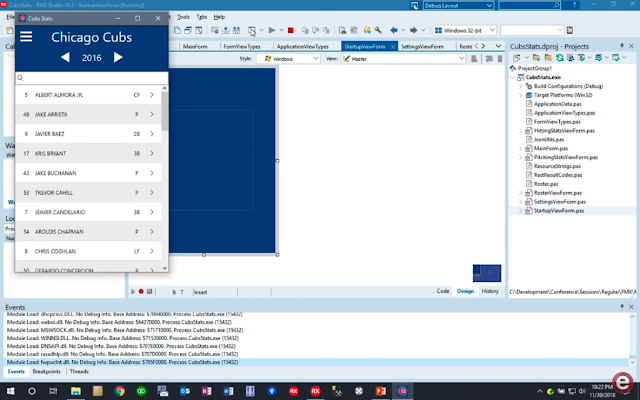Open the editor tab list dropdown arrow
The image size is (640, 400).
click(498, 46)
